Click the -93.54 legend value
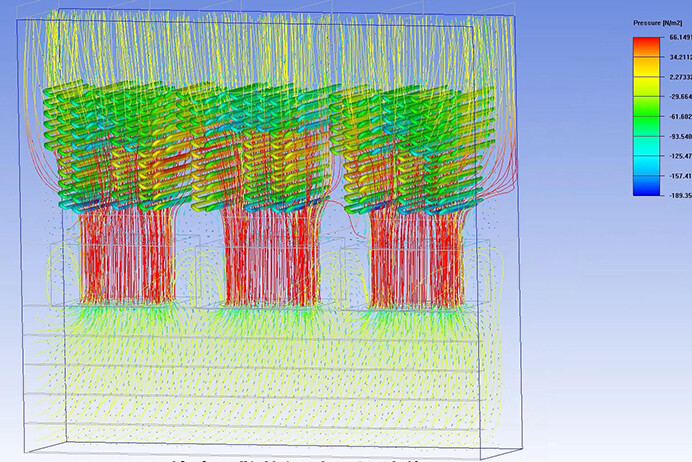Image resolution: width=692 pixels, height=462 pixels. pyautogui.click(x=681, y=136)
